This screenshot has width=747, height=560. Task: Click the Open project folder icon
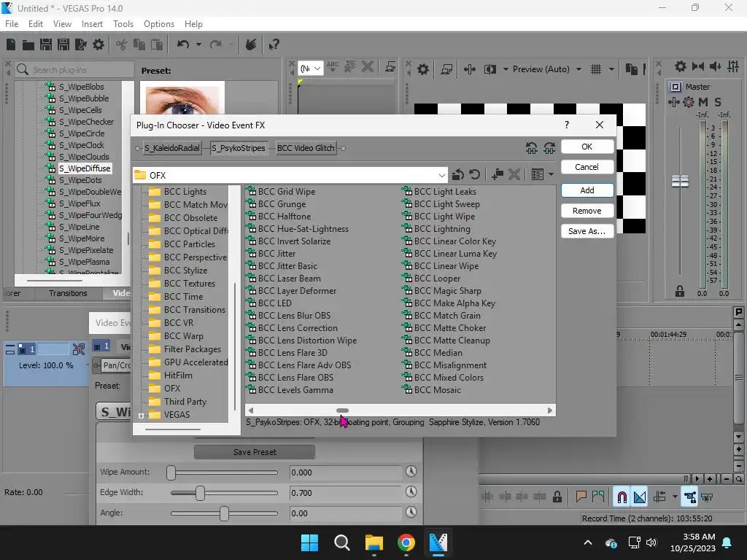(x=28, y=44)
